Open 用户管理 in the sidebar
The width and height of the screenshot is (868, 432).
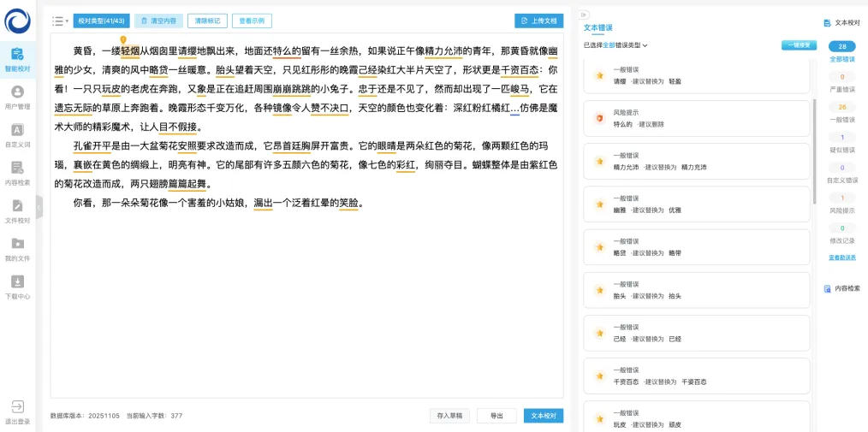(x=18, y=98)
